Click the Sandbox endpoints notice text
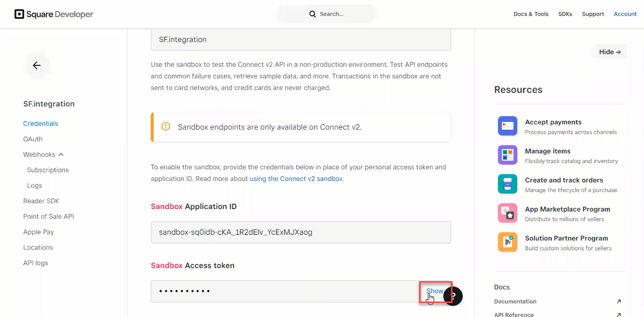The image size is (644, 317). coord(270,127)
